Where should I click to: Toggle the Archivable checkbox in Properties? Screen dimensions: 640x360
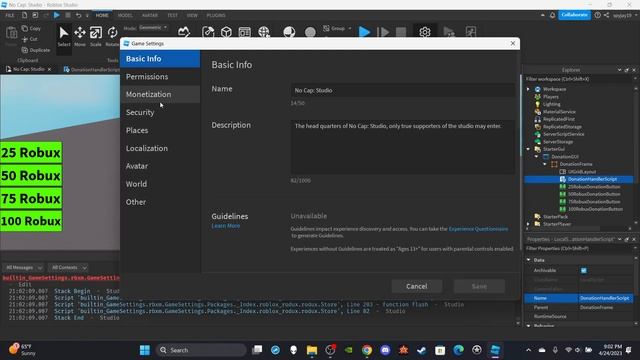pyautogui.click(x=584, y=270)
